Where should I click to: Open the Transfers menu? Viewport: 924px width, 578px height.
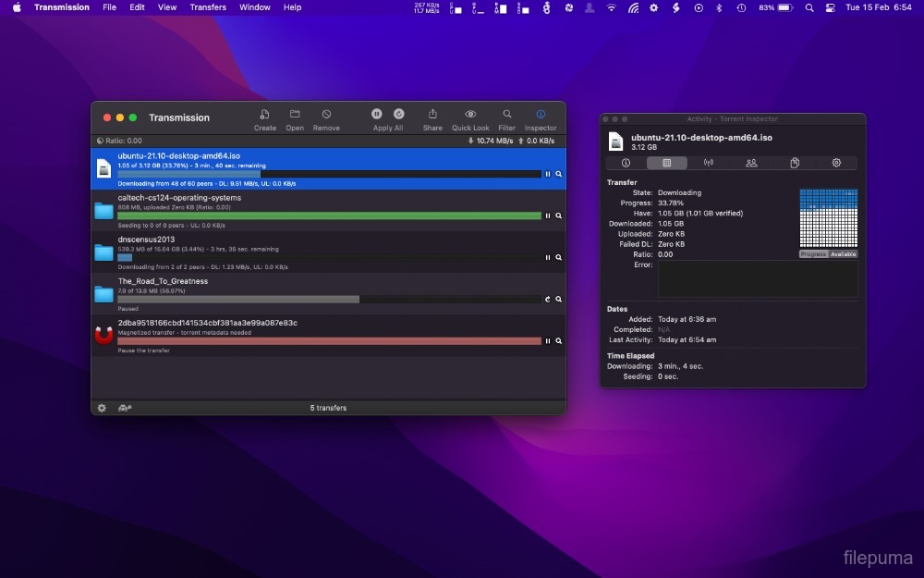pos(208,7)
